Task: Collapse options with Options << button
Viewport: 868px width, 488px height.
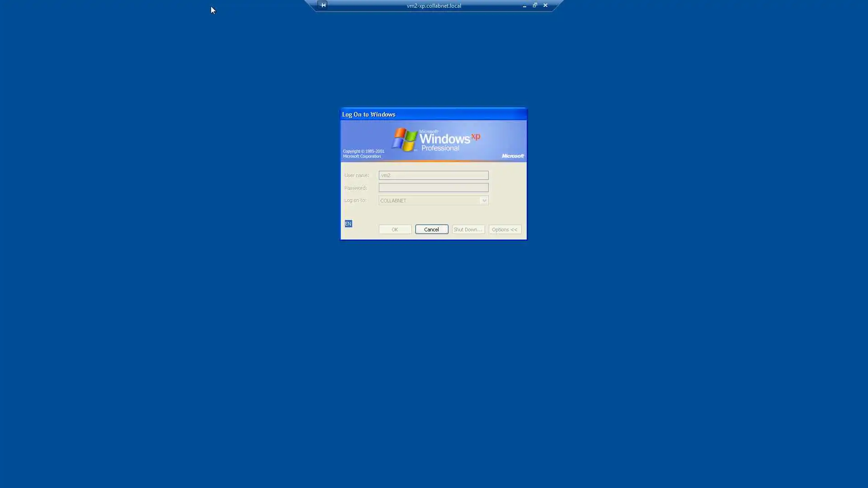Action: pyautogui.click(x=505, y=230)
